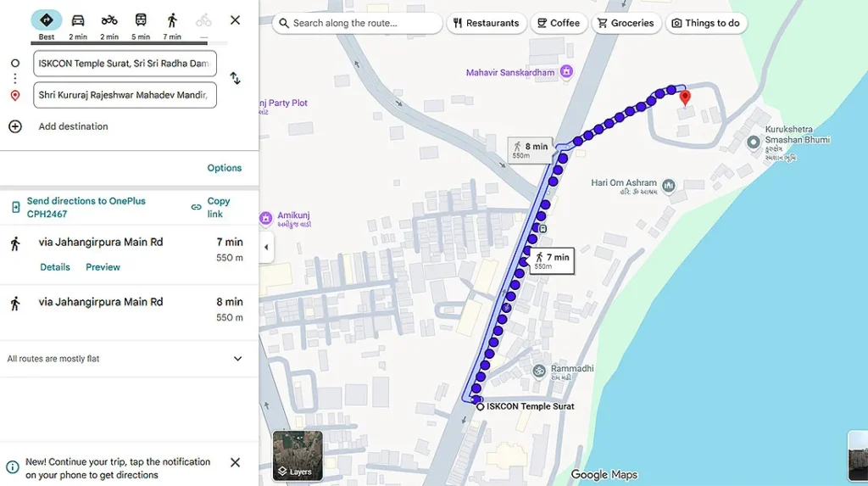Filter by Things to do
Screen dimensions: 868x486
pos(706,23)
